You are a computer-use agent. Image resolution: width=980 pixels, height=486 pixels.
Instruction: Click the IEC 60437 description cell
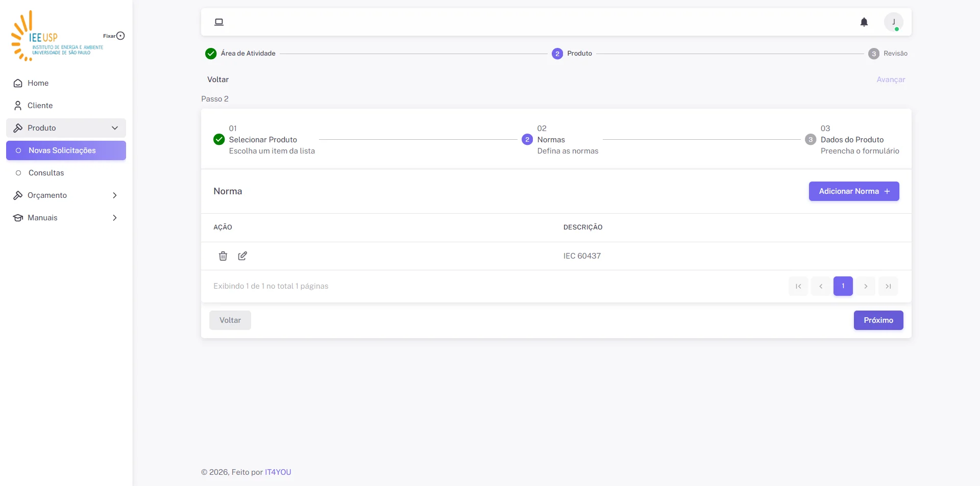(x=582, y=256)
